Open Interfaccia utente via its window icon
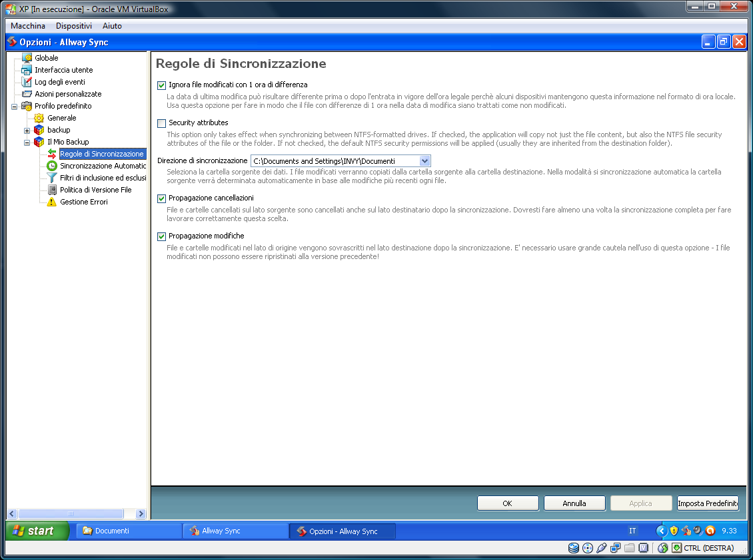The width and height of the screenshot is (753, 560). pos(27,70)
